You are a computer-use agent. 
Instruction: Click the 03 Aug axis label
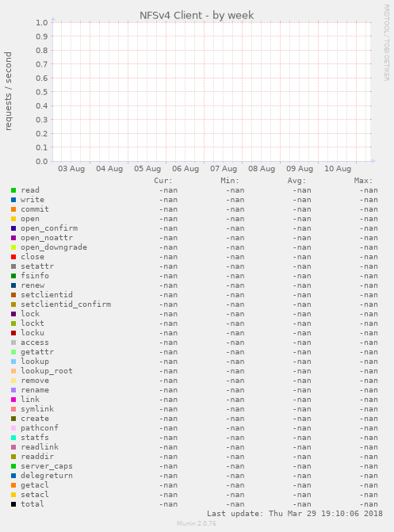[71, 169]
